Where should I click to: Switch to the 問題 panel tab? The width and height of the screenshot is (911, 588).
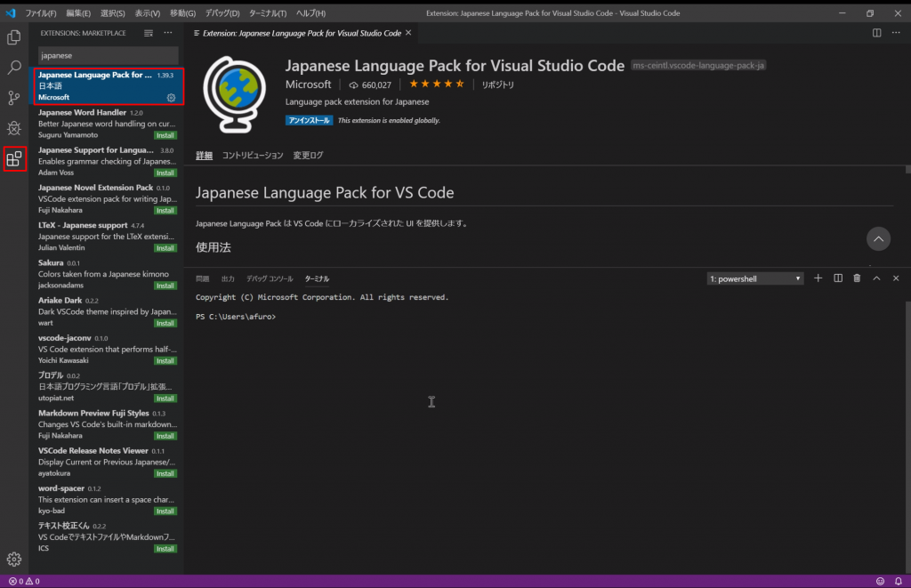click(x=202, y=279)
